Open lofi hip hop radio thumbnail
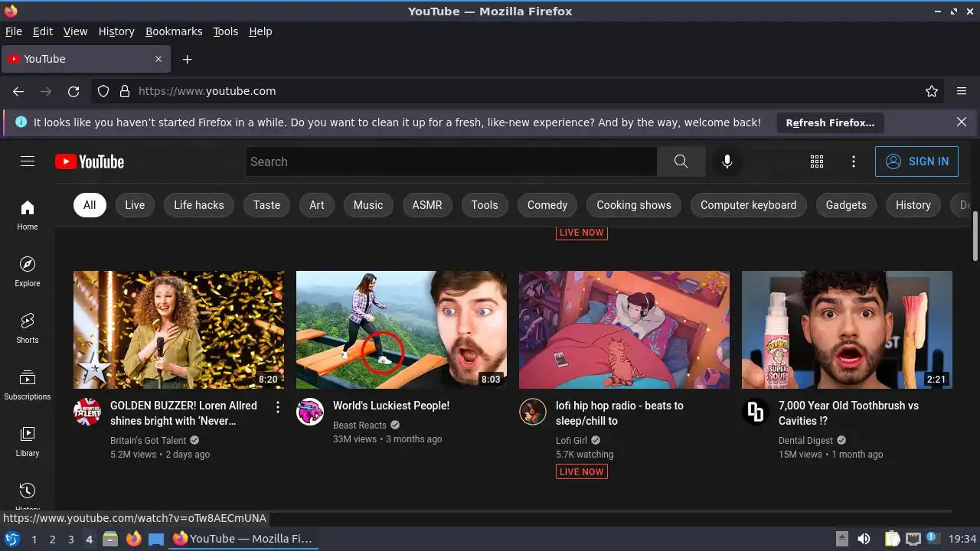Image resolution: width=980 pixels, height=551 pixels. [624, 330]
